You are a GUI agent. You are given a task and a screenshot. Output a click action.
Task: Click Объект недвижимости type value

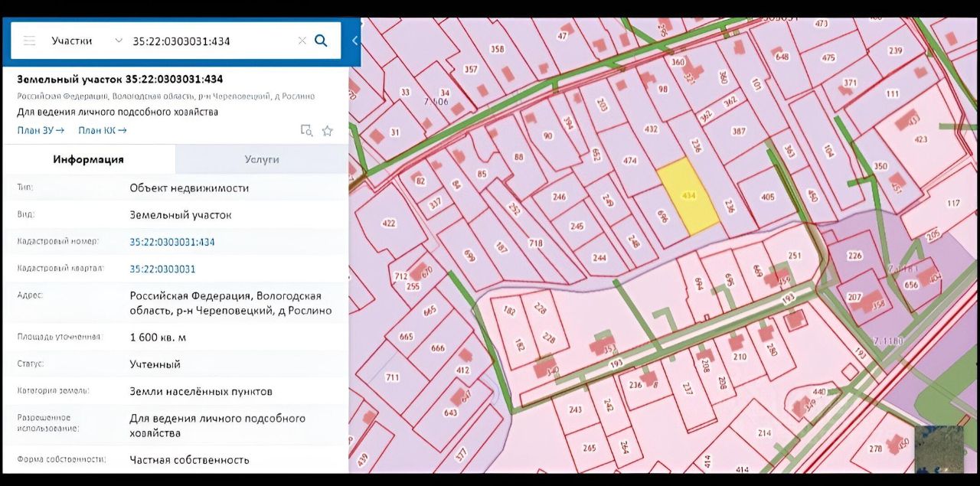[x=189, y=188]
